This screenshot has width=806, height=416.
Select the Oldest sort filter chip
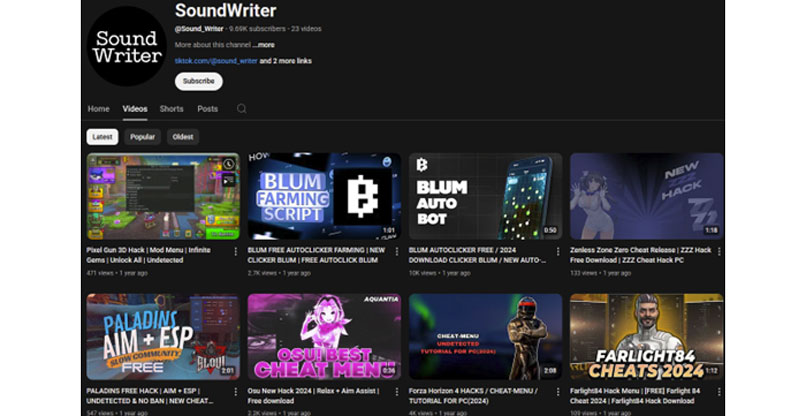(182, 137)
